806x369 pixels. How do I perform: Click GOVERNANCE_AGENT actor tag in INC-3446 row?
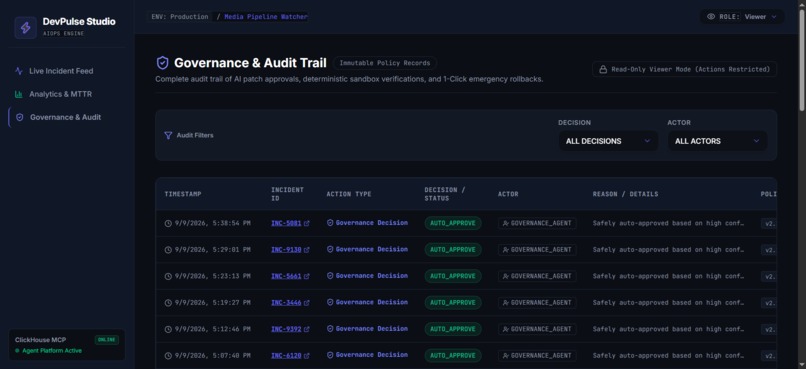coord(537,303)
